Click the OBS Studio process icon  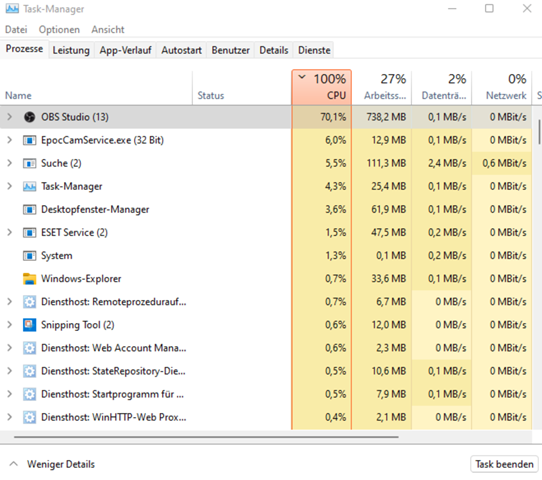coord(29,117)
